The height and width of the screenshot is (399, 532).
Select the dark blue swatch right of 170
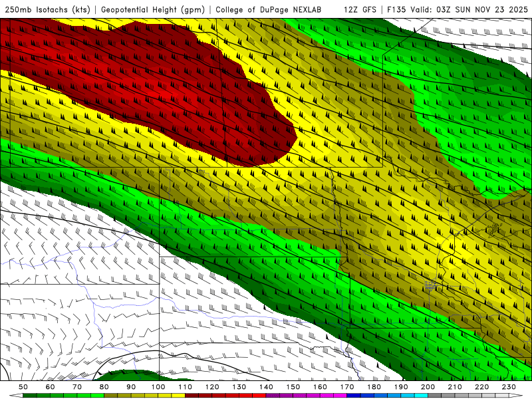[x=354, y=396]
